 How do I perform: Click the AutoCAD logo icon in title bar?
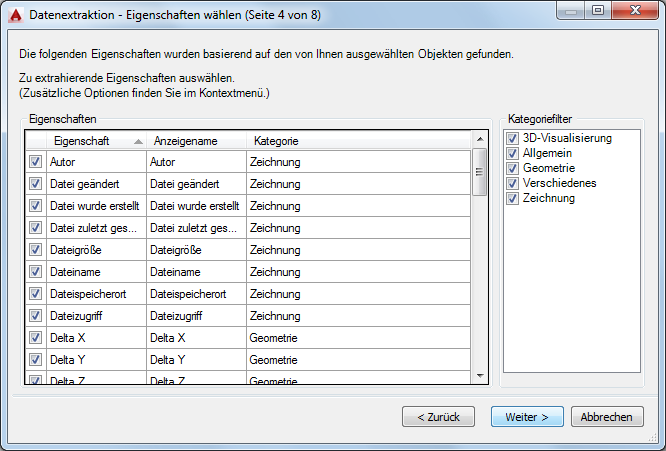(x=16, y=13)
